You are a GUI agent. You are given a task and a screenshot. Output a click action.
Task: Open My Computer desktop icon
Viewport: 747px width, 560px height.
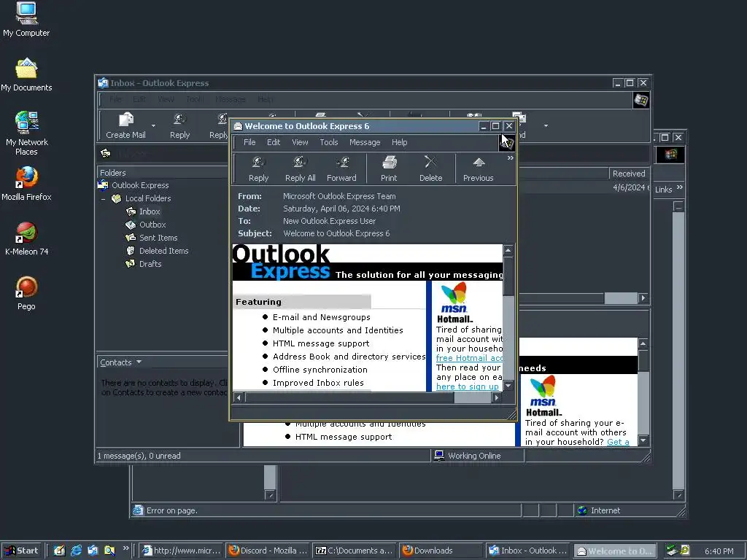click(26, 19)
